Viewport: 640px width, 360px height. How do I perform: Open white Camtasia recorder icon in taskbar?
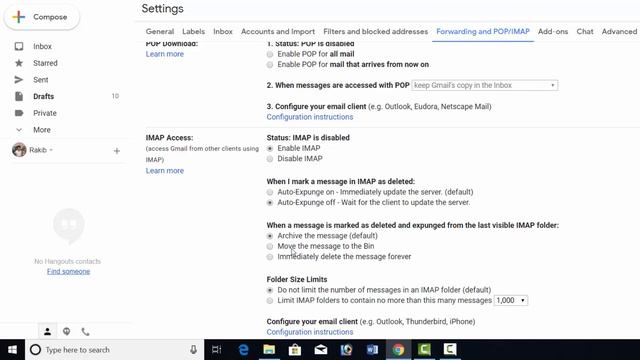coord(450,350)
